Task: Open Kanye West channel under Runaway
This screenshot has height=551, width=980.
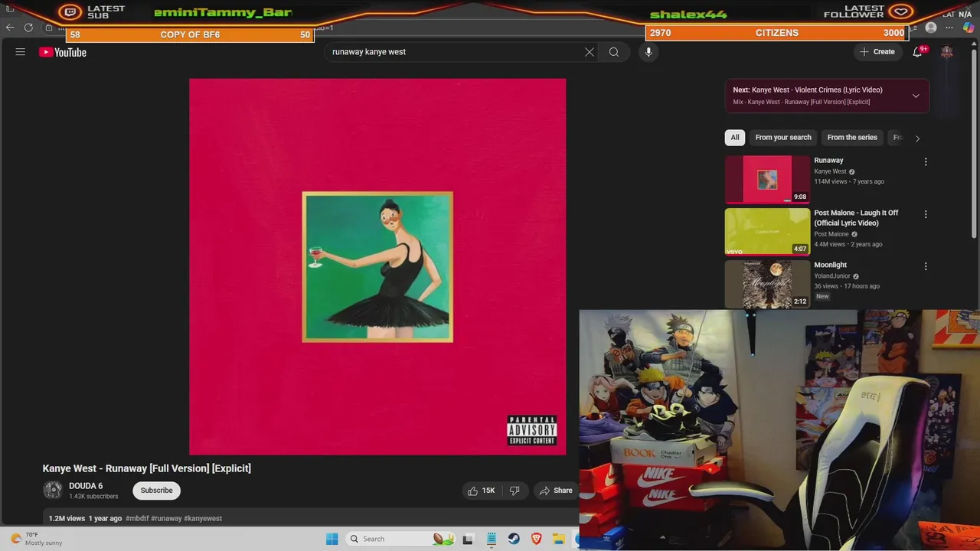Action: 830,171
